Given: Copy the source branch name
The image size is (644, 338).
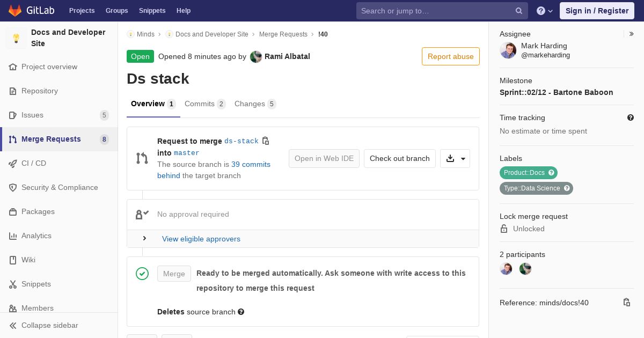Looking at the screenshot, I should [x=266, y=141].
